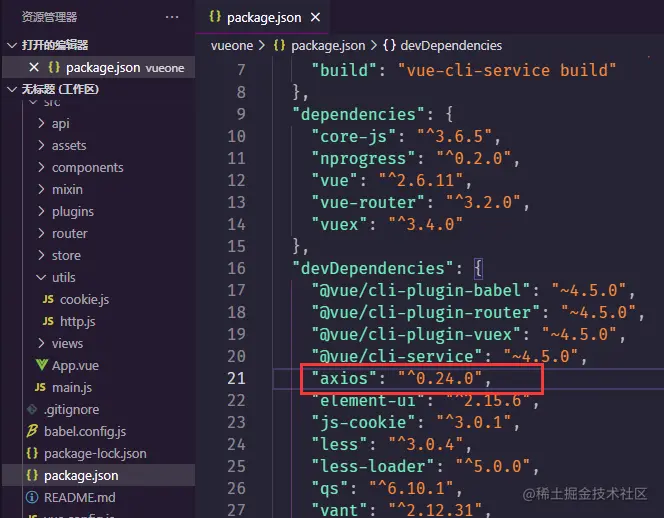The width and height of the screenshot is (664, 518).
Task: Click the "^2.6.11" vue version value
Action: pos(421,180)
